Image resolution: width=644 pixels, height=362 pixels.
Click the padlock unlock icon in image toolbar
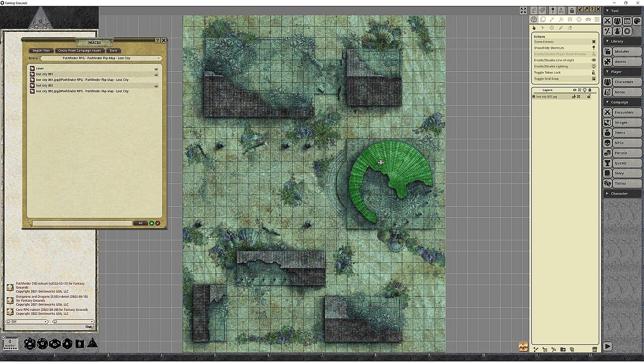pos(572,10)
